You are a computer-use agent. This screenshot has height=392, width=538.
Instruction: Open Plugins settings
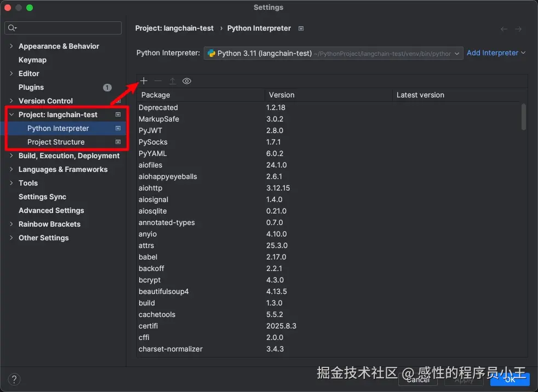(31, 88)
